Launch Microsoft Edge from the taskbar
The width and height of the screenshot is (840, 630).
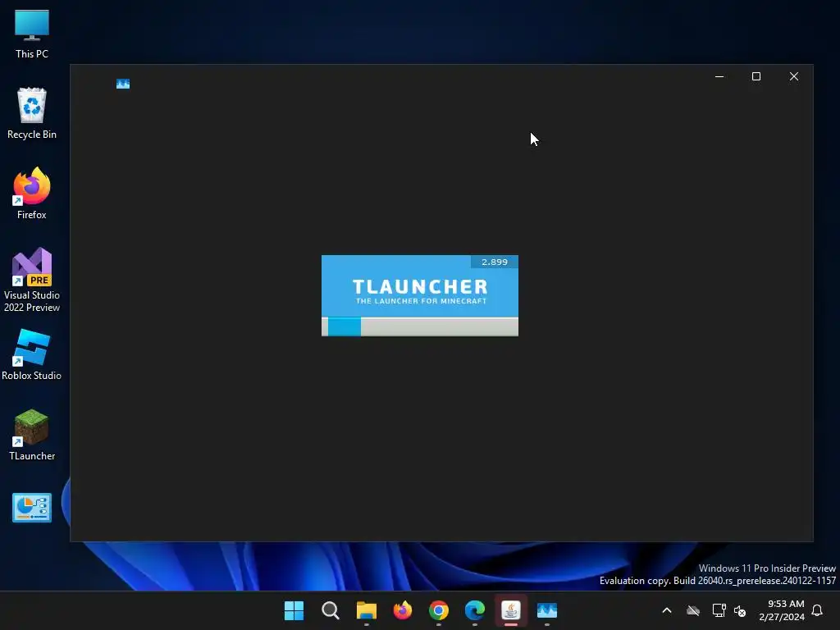475,610
